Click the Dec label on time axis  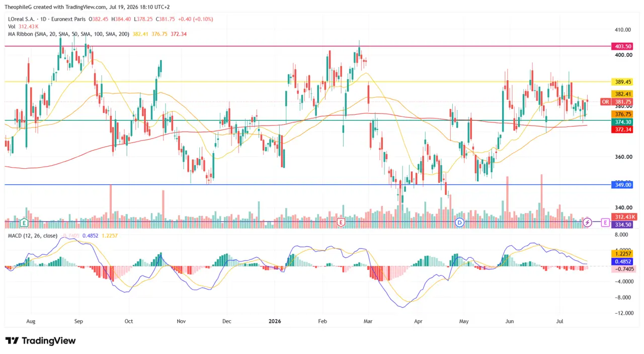point(227,321)
